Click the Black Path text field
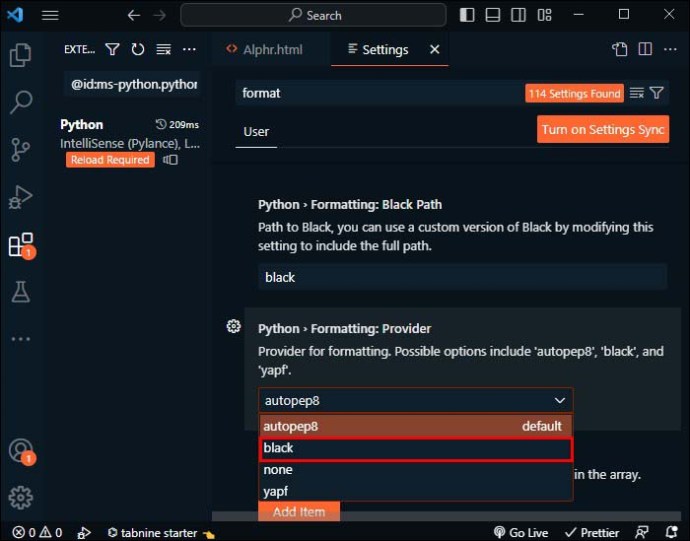Image resolution: width=690 pixels, height=541 pixels. point(462,277)
